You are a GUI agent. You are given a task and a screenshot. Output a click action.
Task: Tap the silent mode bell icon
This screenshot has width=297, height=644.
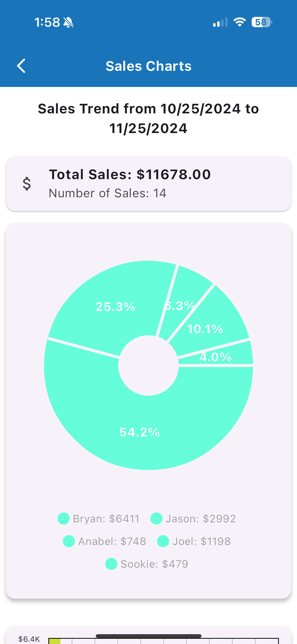[x=68, y=22]
